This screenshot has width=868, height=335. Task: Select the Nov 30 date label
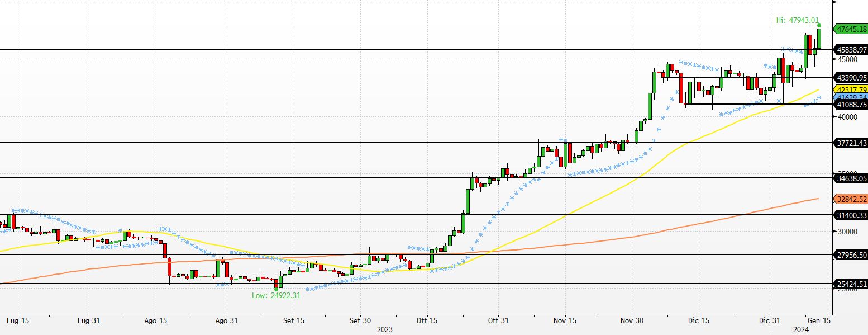(x=632, y=321)
